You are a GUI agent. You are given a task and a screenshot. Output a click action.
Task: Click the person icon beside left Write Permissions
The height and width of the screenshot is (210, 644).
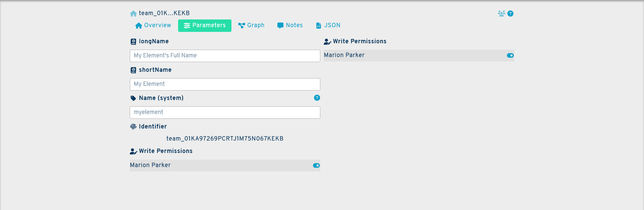pyautogui.click(x=133, y=151)
